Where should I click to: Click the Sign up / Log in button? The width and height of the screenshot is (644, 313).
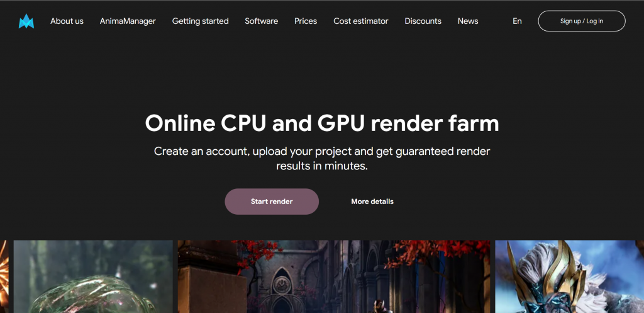tap(582, 21)
